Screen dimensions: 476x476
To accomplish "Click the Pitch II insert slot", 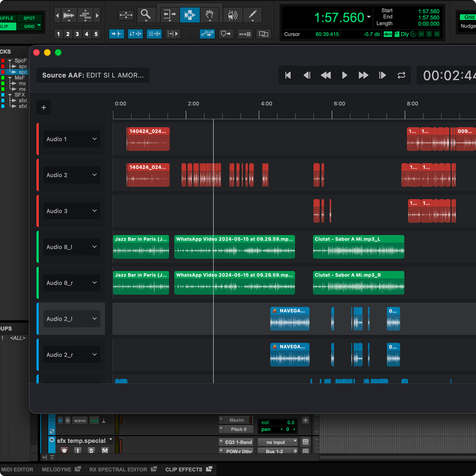I will pos(238,429).
